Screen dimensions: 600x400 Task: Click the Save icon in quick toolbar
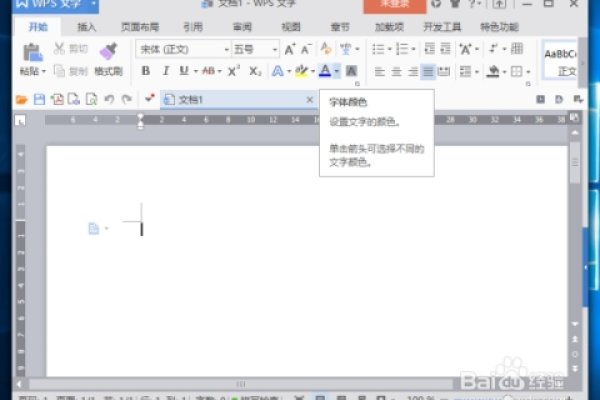pyautogui.click(x=39, y=99)
